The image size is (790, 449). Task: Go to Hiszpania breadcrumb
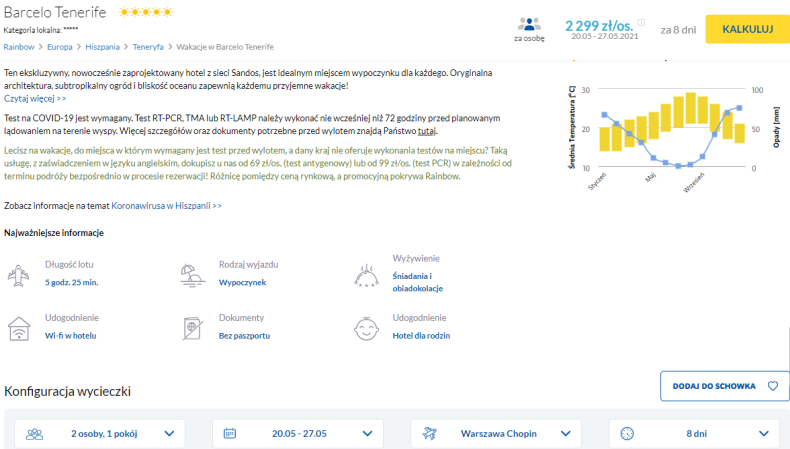[x=102, y=47]
